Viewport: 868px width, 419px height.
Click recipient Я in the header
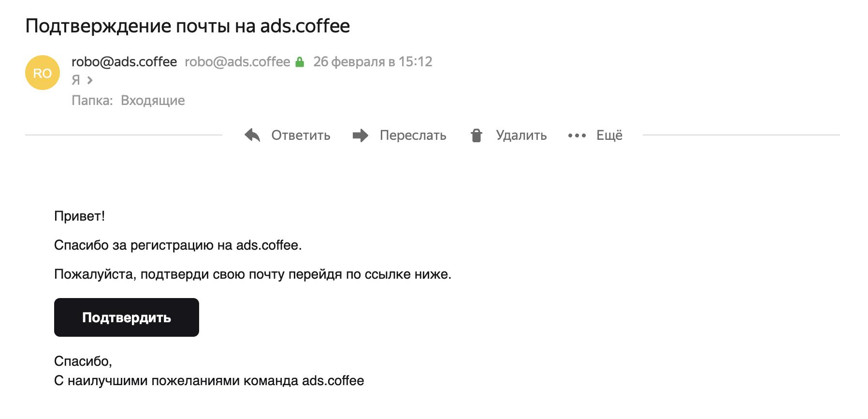76,80
